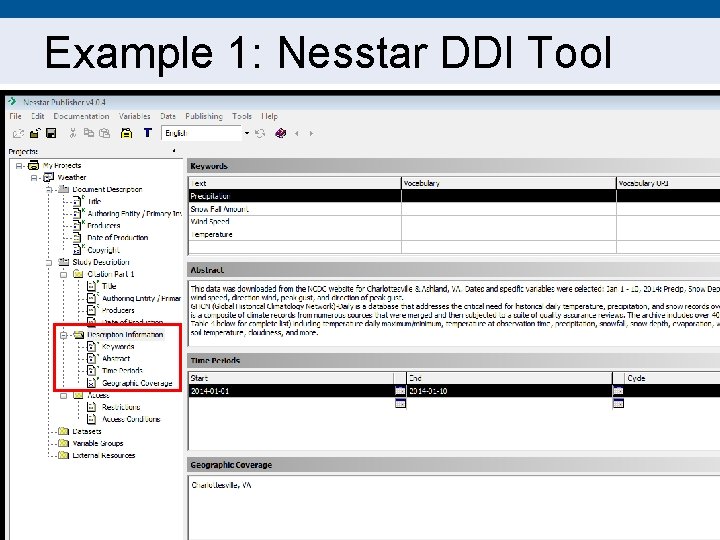Screen dimensions: 720x540
Task: Select Time Periods in the project tree
Action: pos(122,370)
